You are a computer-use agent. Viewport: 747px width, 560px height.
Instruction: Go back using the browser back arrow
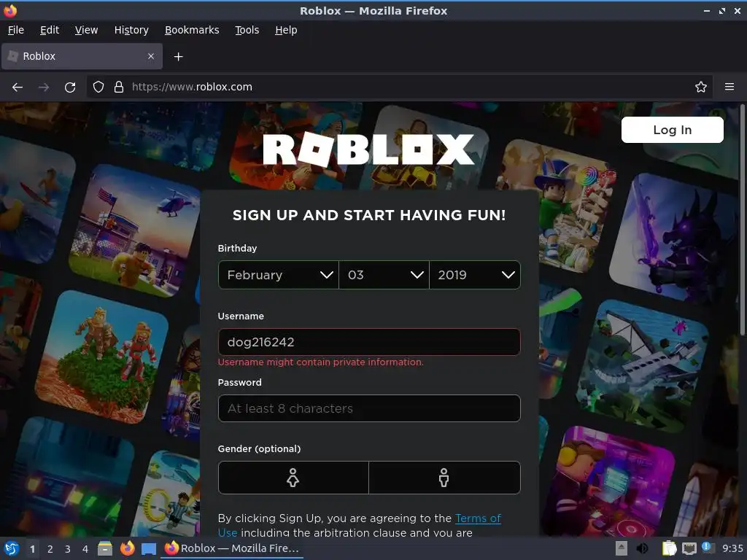pos(18,87)
